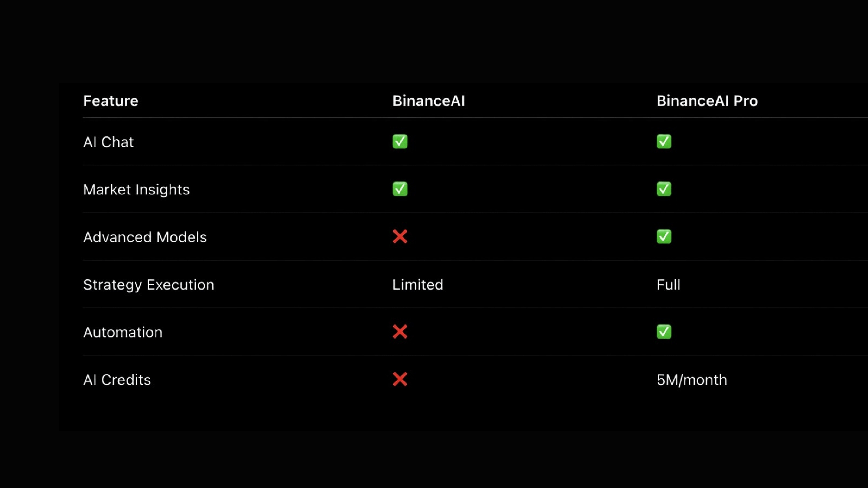Click the Strategy Execution feature label
Image resolution: width=868 pixels, height=488 pixels.
click(148, 285)
